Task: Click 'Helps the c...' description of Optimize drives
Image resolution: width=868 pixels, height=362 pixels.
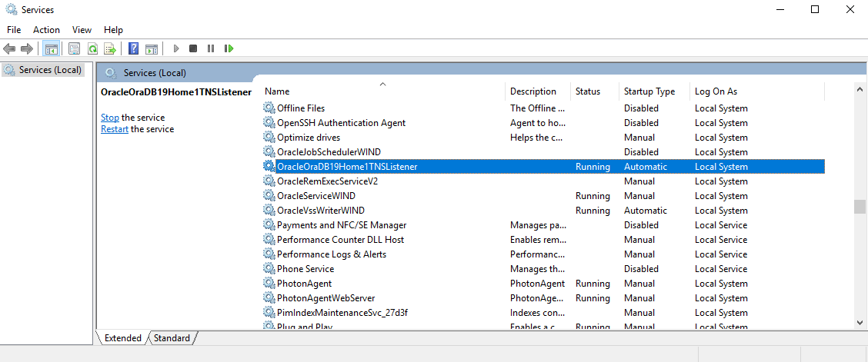Action: [538, 137]
